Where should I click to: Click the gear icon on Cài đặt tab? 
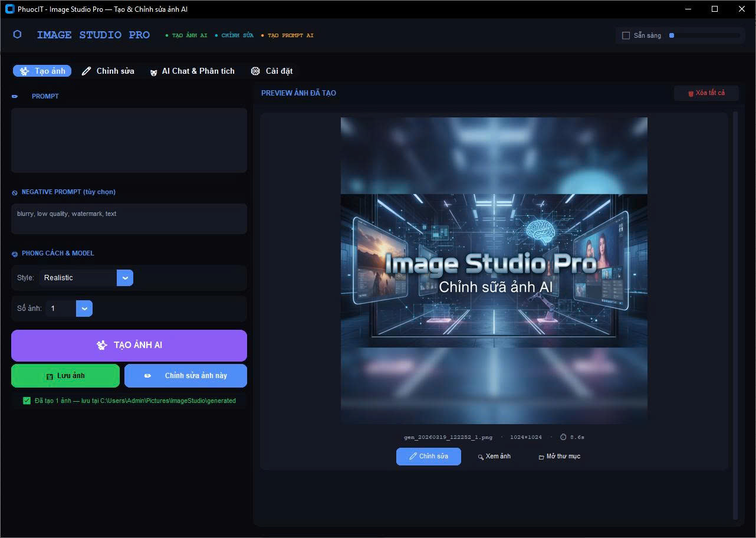pyautogui.click(x=255, y=71)
